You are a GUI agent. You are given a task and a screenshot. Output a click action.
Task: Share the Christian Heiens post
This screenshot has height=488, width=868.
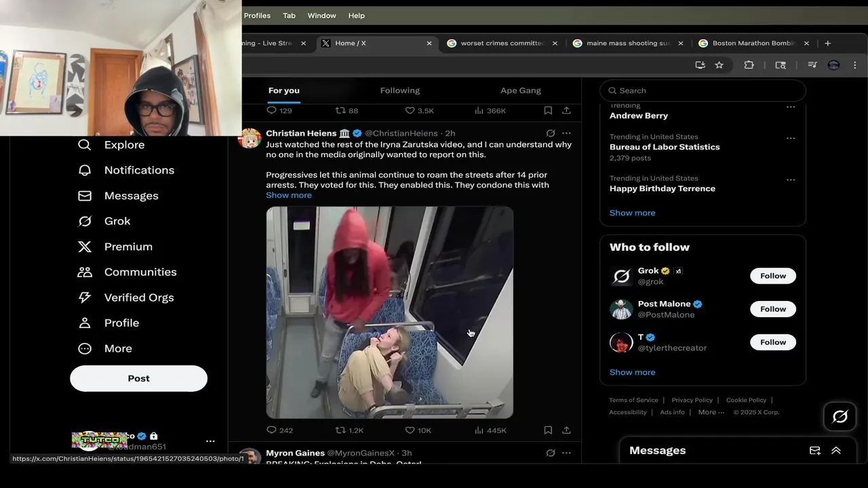(566, 430)
